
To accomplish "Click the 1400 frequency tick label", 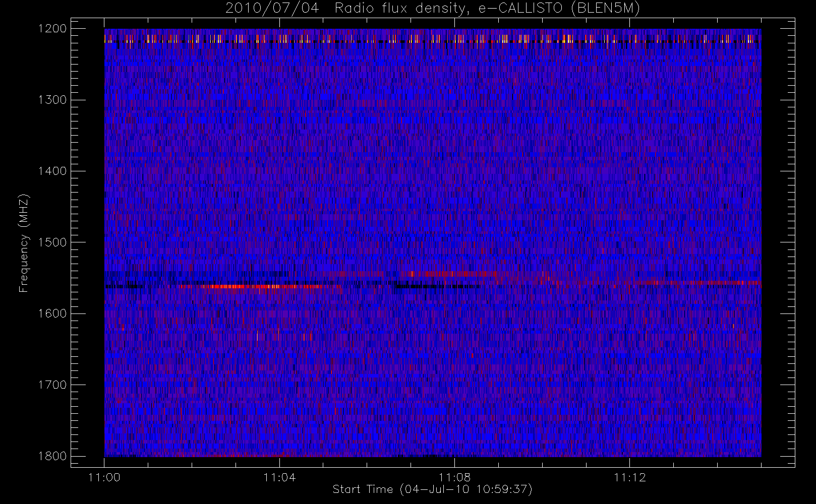I will point(52,171).
